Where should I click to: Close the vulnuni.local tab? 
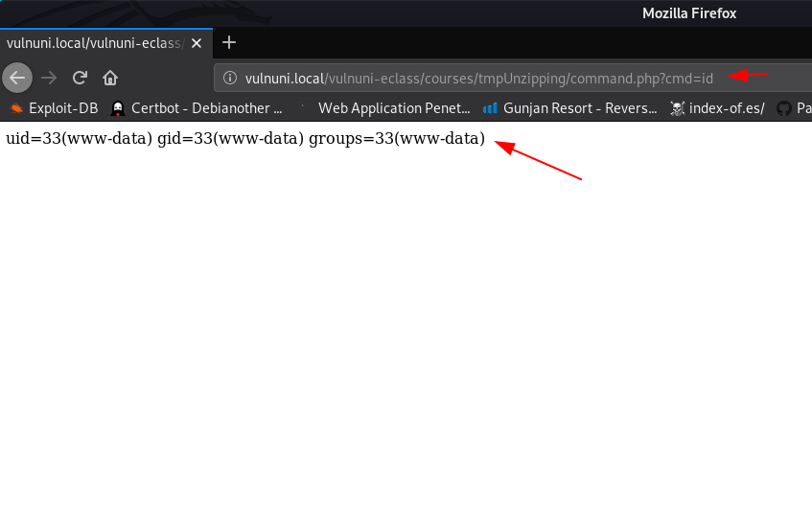(x=197, y=43)
